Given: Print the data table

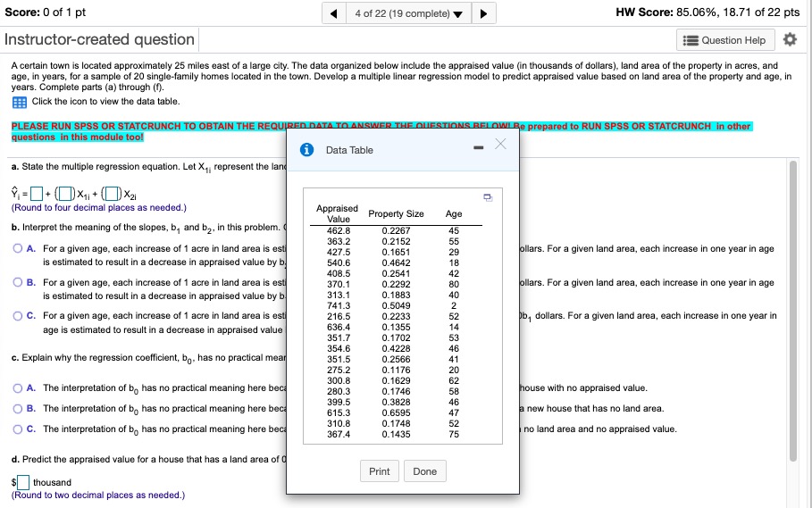Looking at the screenshot, I should pos(380,471).
